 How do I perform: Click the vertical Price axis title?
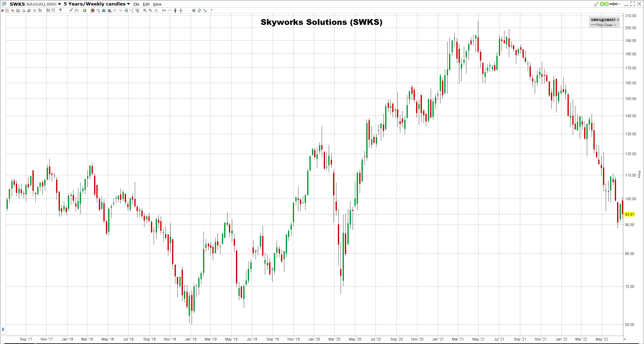(x=639, y=174)
